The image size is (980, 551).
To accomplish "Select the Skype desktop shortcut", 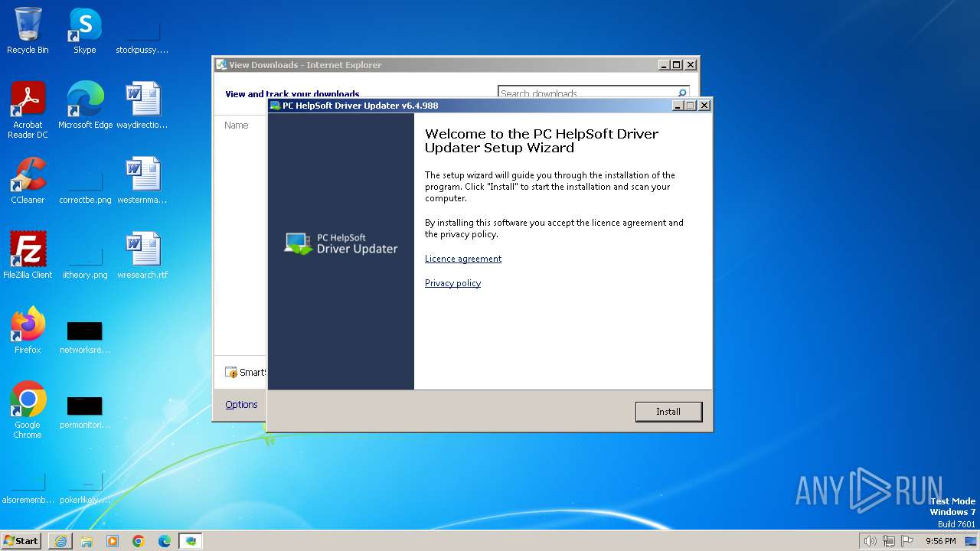I will point(85,31).
